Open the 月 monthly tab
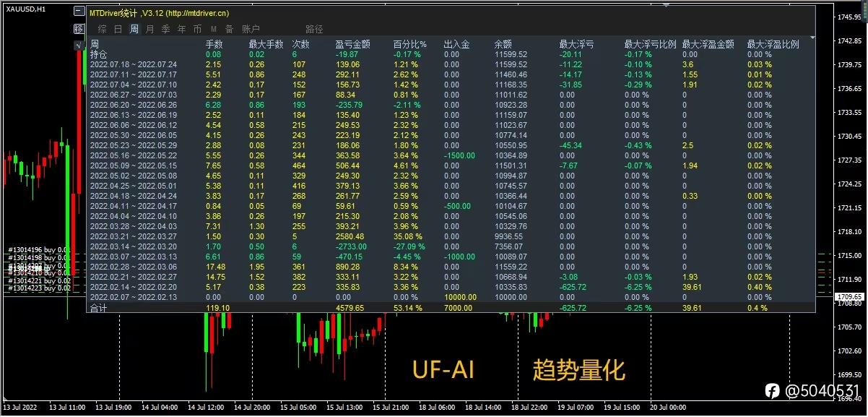The image size is (868, 417). 149,29
